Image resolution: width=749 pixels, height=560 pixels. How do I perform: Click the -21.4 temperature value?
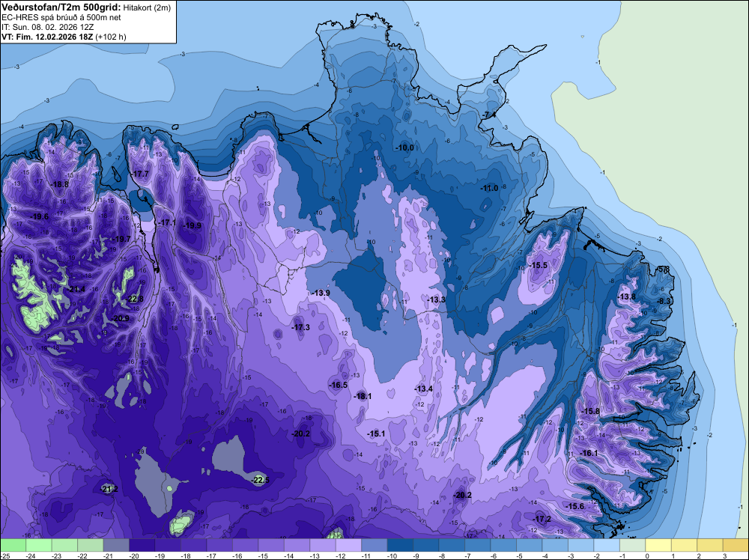(x=76, y=289)
